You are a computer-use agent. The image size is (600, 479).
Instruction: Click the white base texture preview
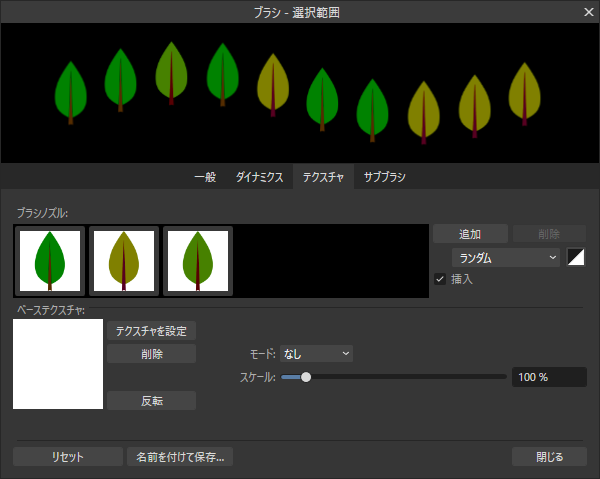click(x=58, y=364)
